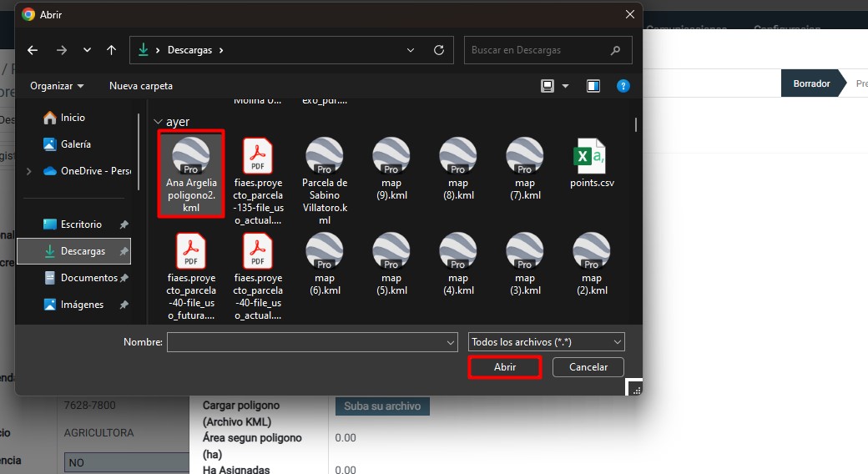
Task: Select fiaes.proyecto_parcela-135 PDF file
Action: 258,179
